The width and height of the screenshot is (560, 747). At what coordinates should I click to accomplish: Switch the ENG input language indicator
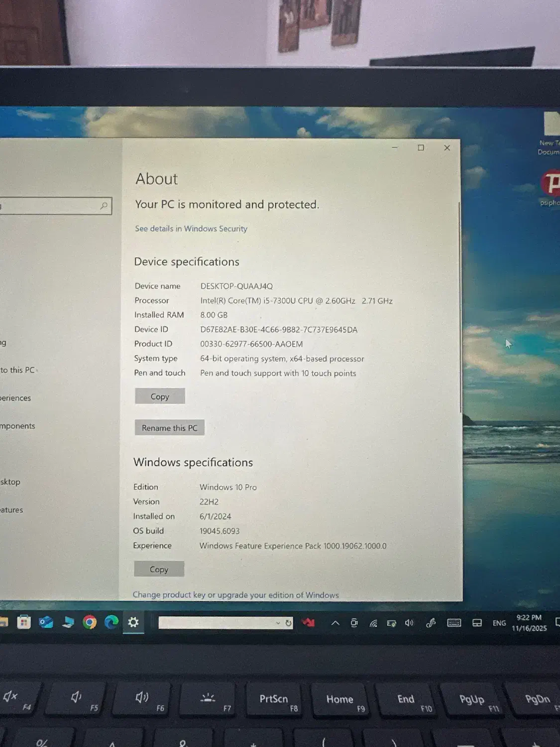pos(499,623)
